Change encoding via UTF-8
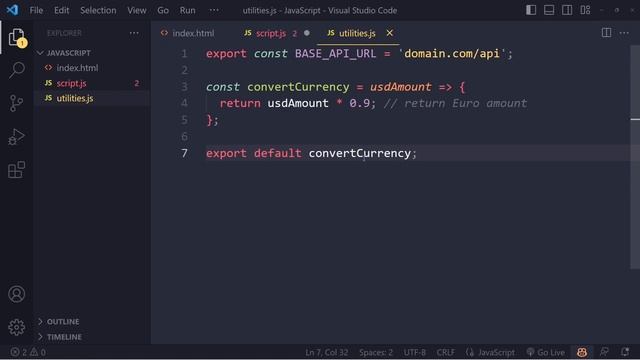The image size is (640, 360). coord(415,352)
